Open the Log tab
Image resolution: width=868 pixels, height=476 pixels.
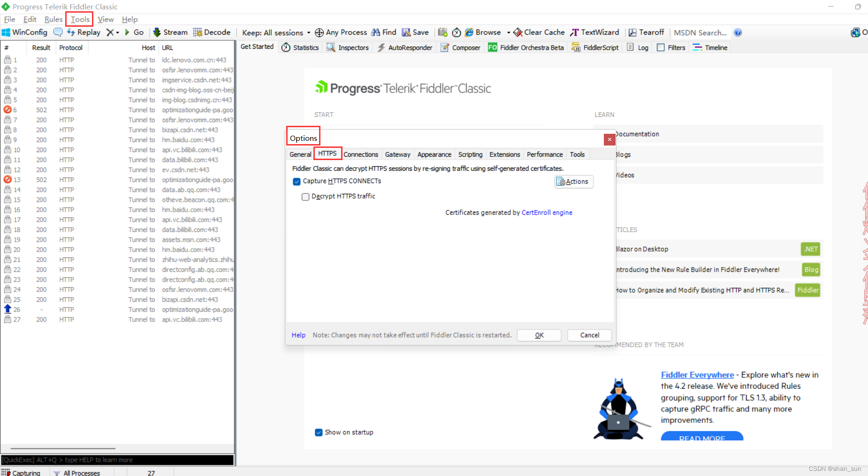click(x=638, y=47)
